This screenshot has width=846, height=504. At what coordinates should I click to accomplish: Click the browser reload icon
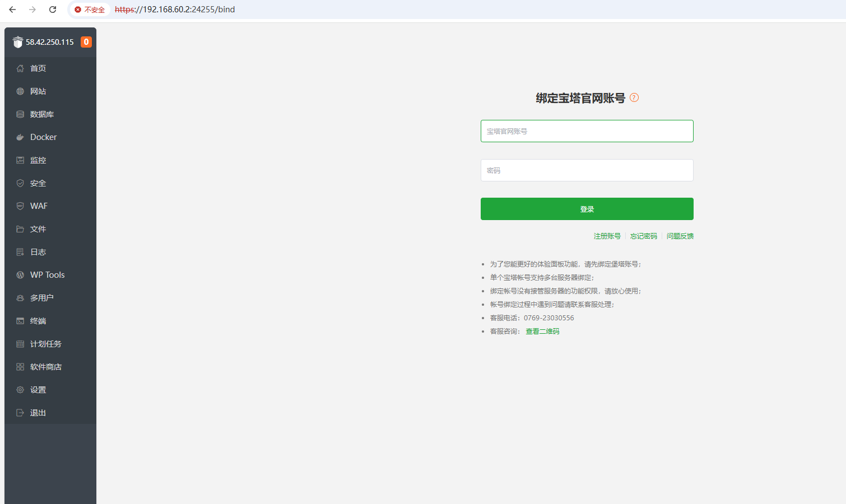[53, 10]
